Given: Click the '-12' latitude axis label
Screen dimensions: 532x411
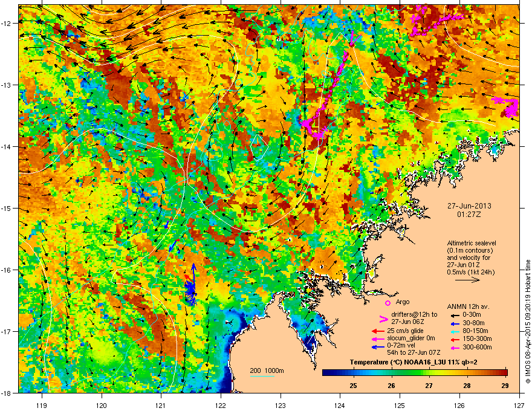Looking at the screenshot, I should (x=7, y=24).
